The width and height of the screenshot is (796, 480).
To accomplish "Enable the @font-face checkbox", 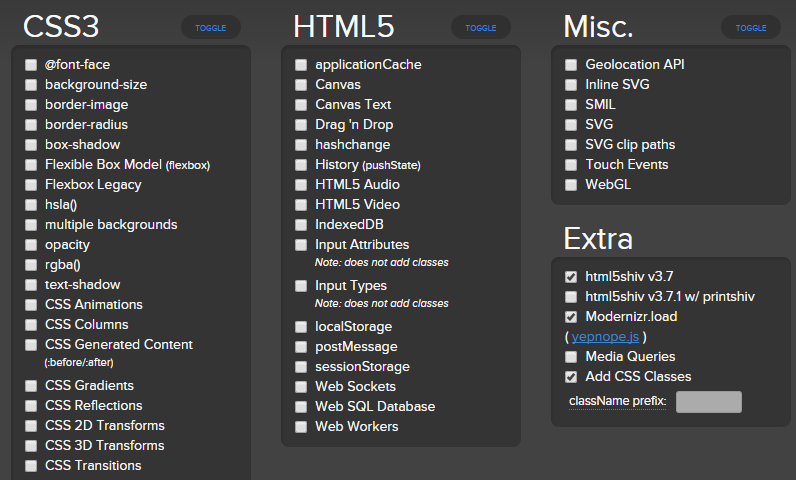I will [32, 65].
